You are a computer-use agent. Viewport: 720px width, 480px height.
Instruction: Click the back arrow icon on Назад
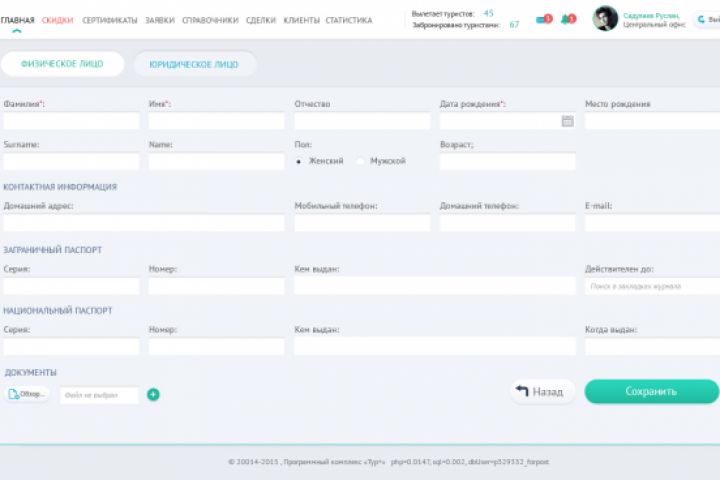[x=522, y=391]
